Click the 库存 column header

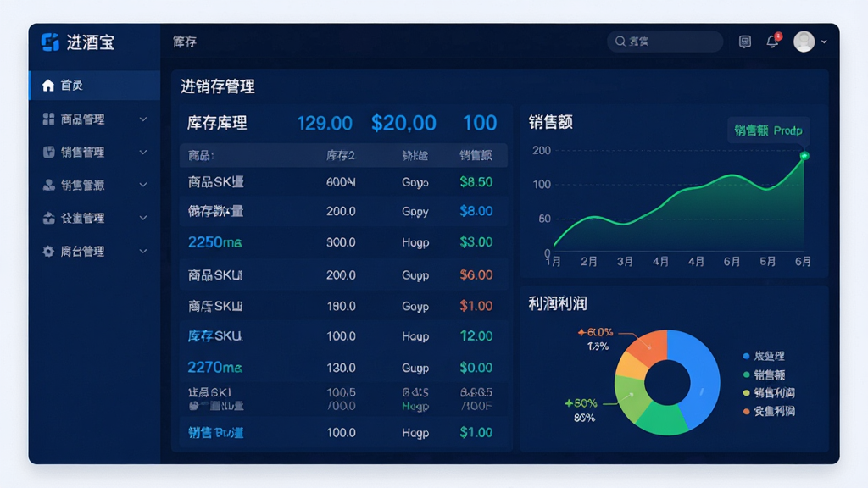coord(341,156)
